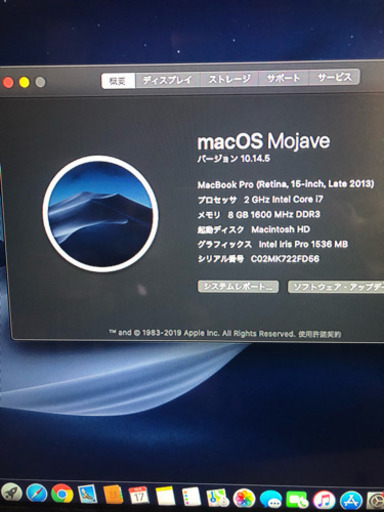Click the Intel Iris Pro 1536 MB value
Screen dimensions: 384x512
(303, 244)
